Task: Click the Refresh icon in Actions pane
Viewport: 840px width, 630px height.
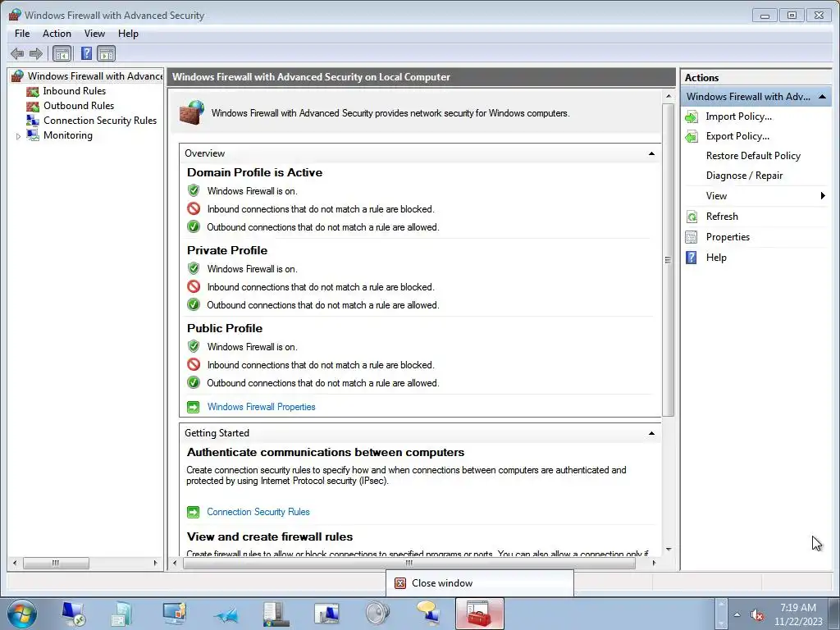Action: pos(692,217)
